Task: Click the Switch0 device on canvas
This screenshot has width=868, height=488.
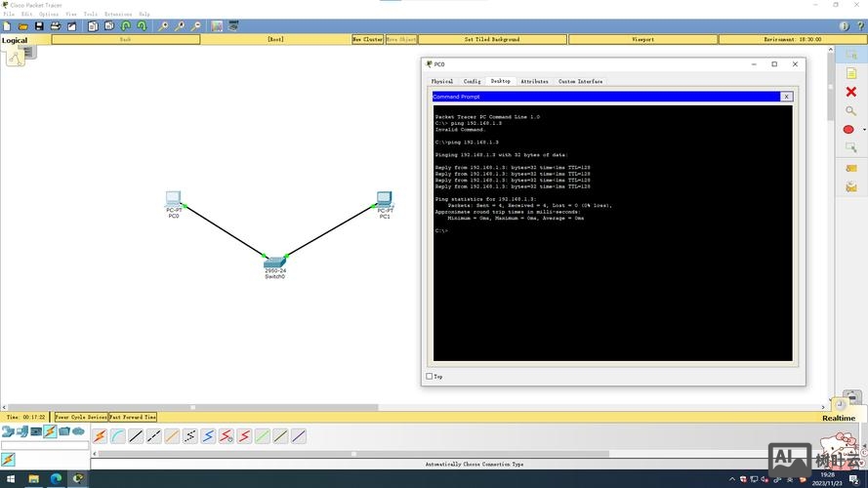Action: [x=274, y=264]
